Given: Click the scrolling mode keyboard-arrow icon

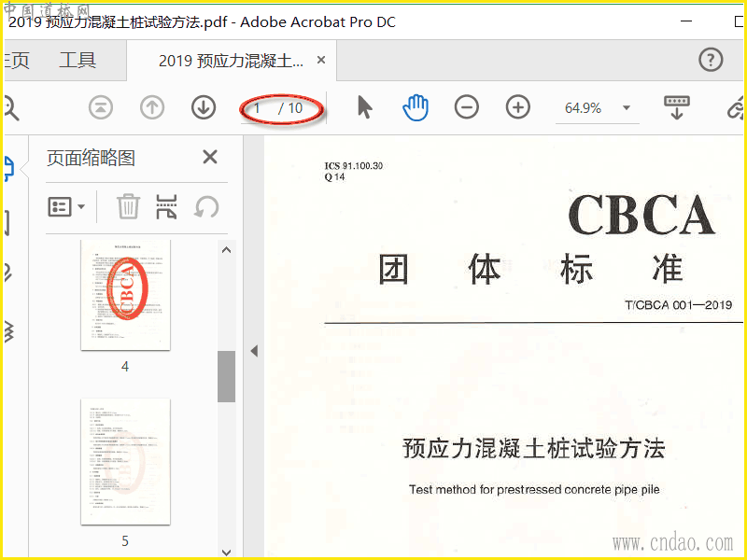Looking at the screenshot, I should tap(676, 107).
